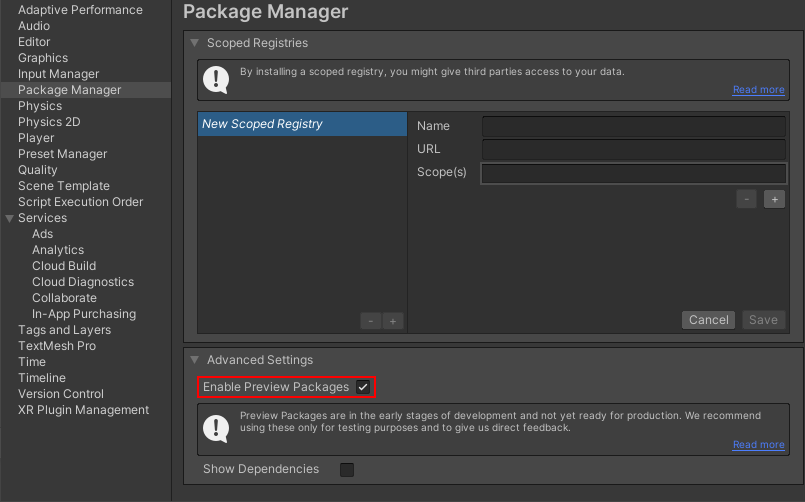Click the Preview Packages warning icon
Viewport: 805px width, 502px height.
[x=216, y=428]
